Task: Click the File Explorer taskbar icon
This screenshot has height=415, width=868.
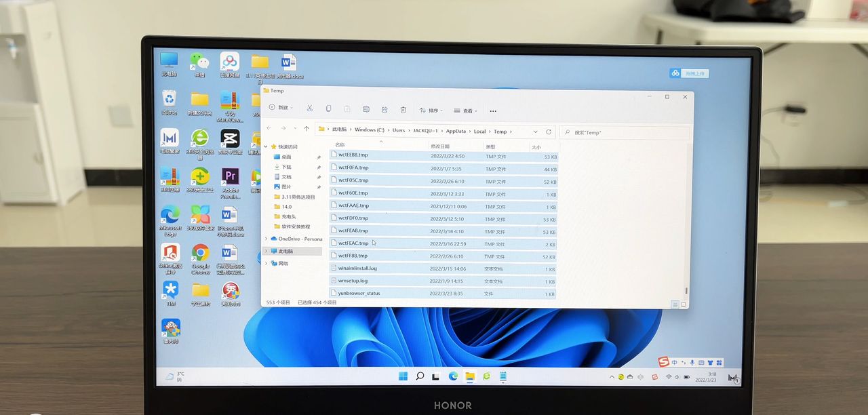Action: tap(469, 376)
